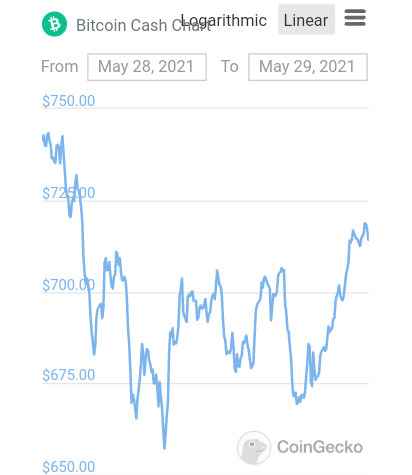This screenshot has height=475, width=412.
Task: Click the $725.00 axis label
Action: [x=68, y=193]
